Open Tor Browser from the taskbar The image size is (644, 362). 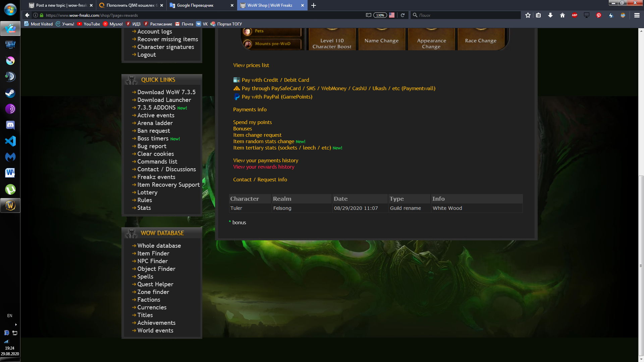(x=10, y=109)
